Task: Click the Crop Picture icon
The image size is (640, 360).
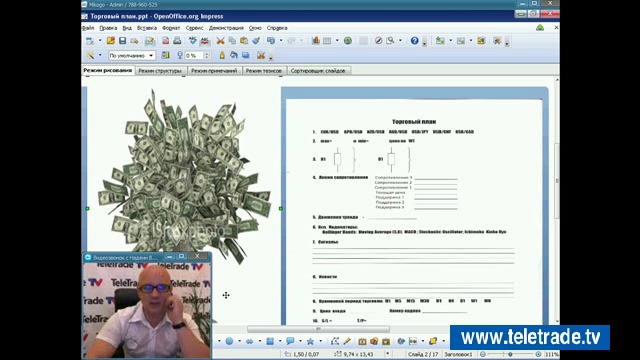Action: coord(261,55)
